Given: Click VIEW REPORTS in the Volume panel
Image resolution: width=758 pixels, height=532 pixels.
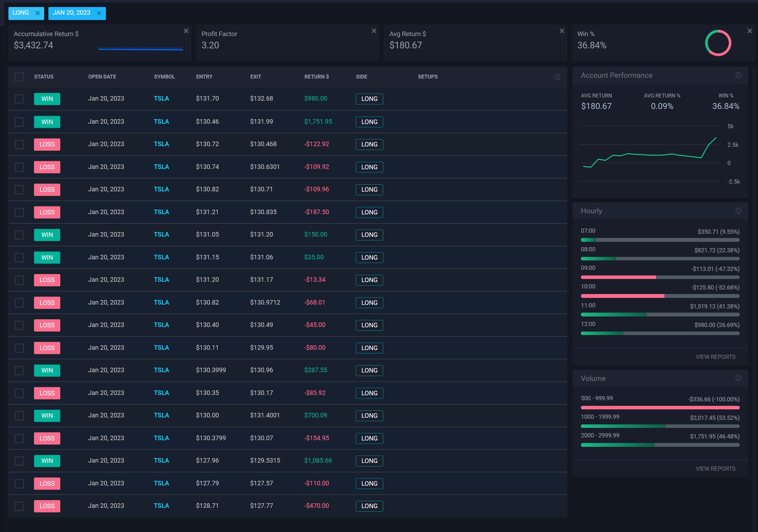Looking at the screenshot, I should click(x=716, y=468).
